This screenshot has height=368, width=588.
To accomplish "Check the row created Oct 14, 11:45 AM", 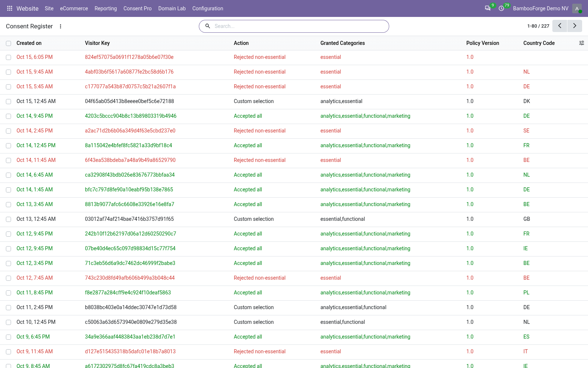I will [x=8, y=160].
